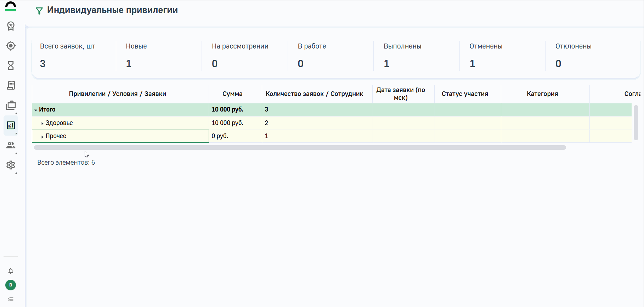The image size is (644, 307).
Task: Collapse the Итого row
Action: (36, 110)
